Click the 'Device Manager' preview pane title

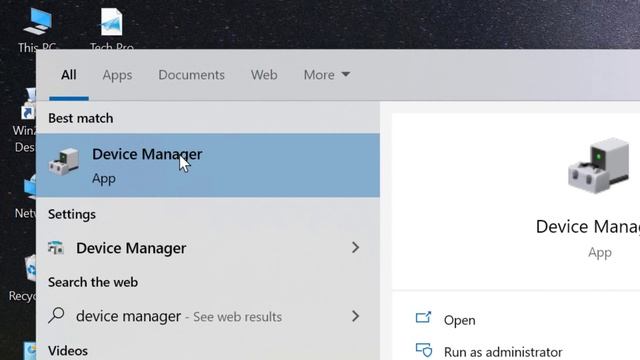click(x=588, y=227)
